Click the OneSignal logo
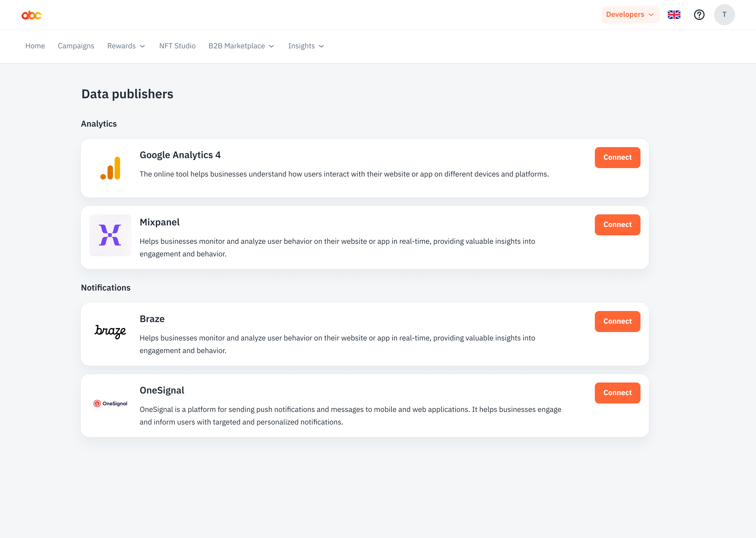The width and height of the screenshot is (756, 538). [110, 403]
